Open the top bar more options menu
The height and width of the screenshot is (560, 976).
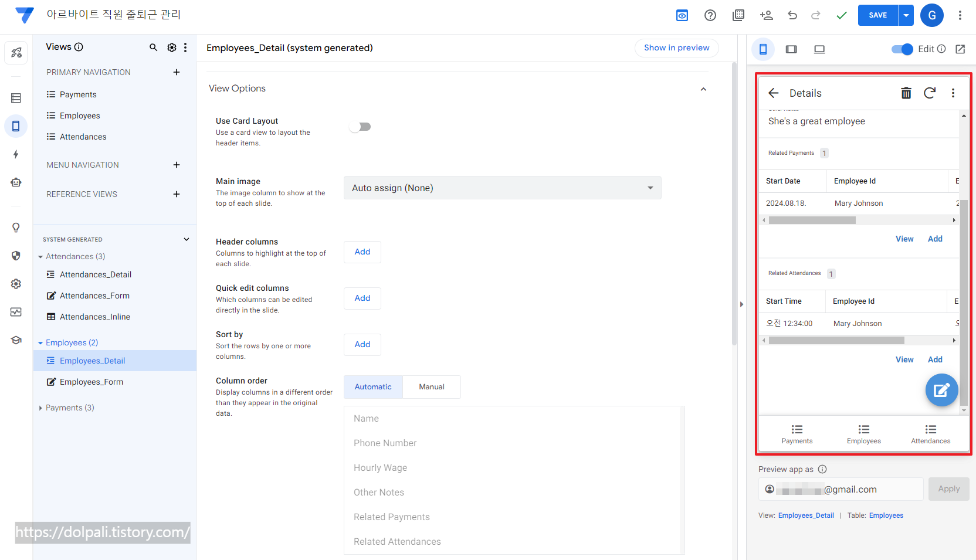pos(960,15)
